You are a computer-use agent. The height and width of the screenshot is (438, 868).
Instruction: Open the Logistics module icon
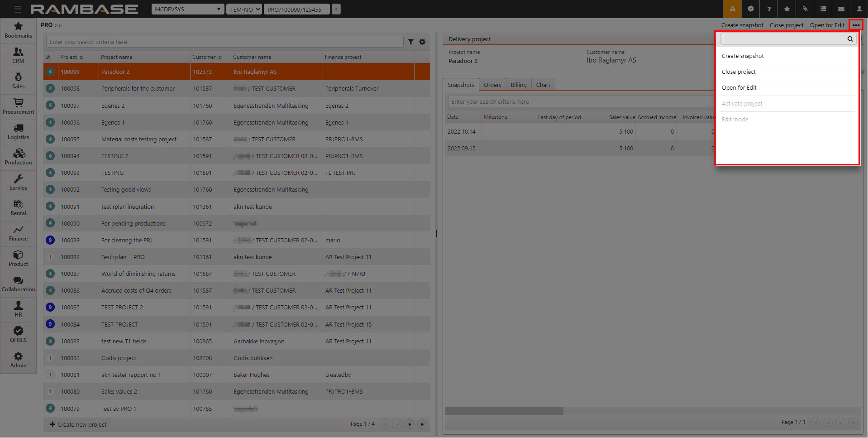tap(18, 131)
